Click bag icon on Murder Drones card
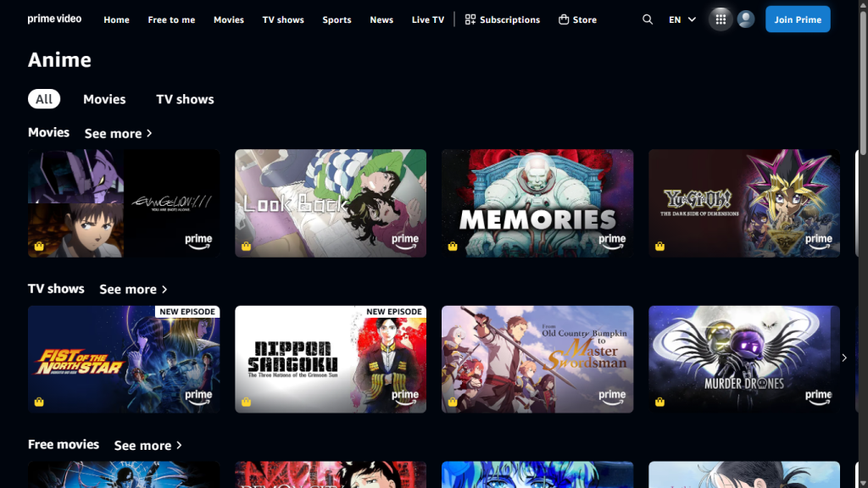Image resolution: width=868 pixels, height=488 pixels. click(659, 402)
